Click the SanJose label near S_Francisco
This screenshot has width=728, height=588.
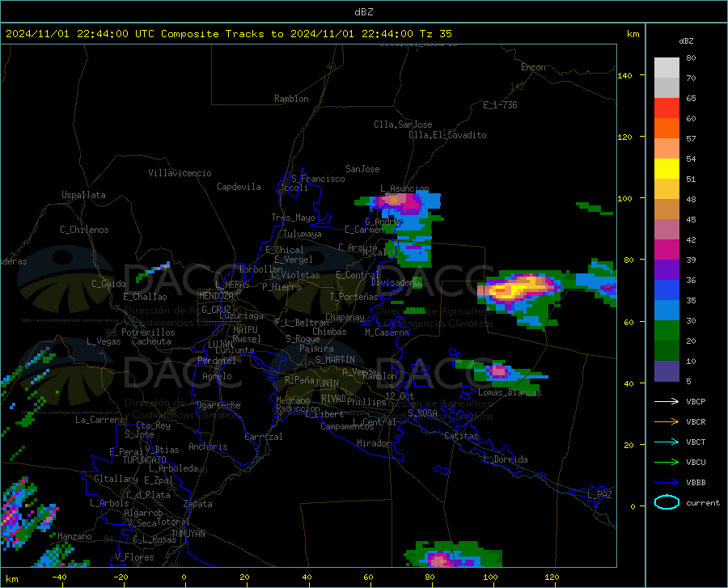click(362, 169)
